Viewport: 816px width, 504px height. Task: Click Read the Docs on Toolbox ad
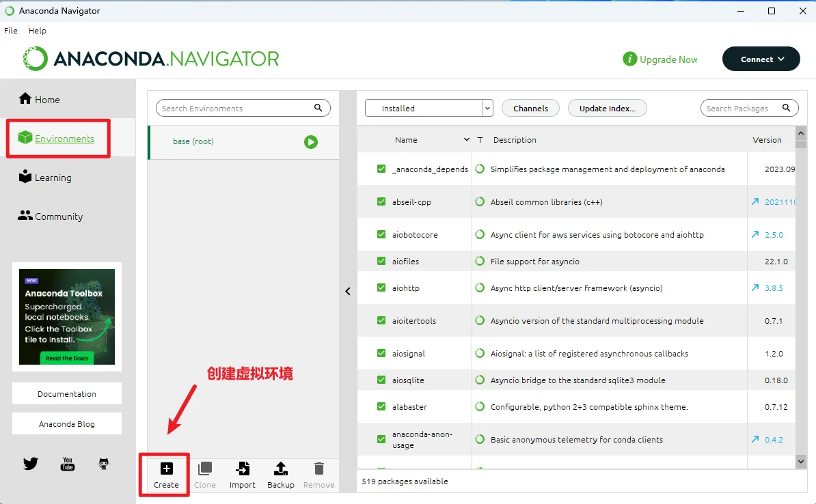coord(66,358)
